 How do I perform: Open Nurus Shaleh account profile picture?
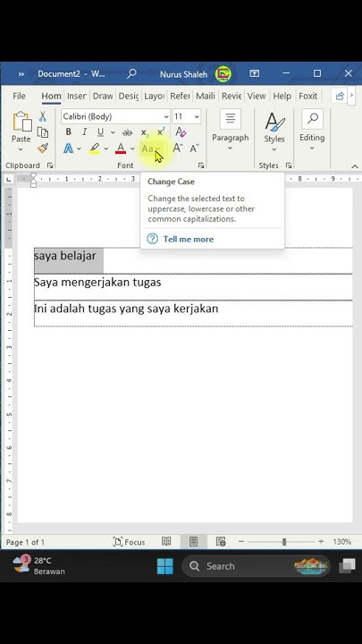click(223, 74)
